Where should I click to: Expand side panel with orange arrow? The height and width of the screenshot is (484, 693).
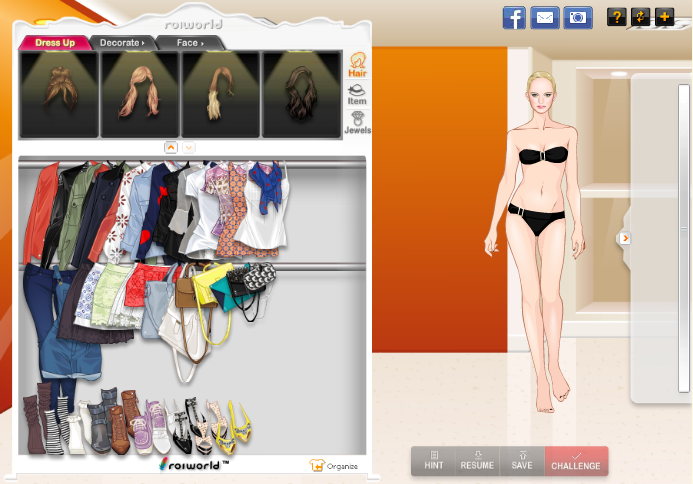[624, 238]
